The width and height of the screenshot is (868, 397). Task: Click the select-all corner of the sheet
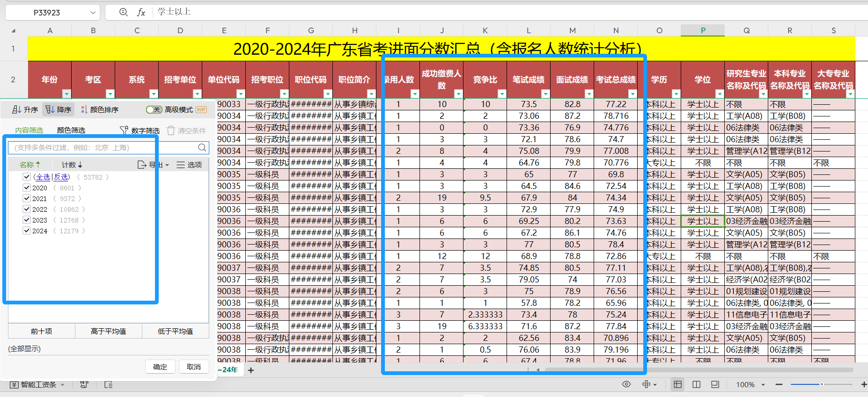(14, 31)
